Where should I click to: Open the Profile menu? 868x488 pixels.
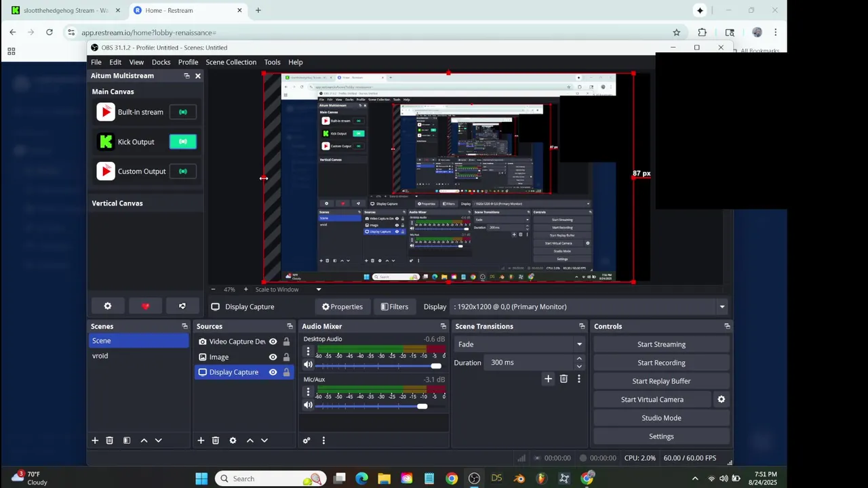[188, 62]
